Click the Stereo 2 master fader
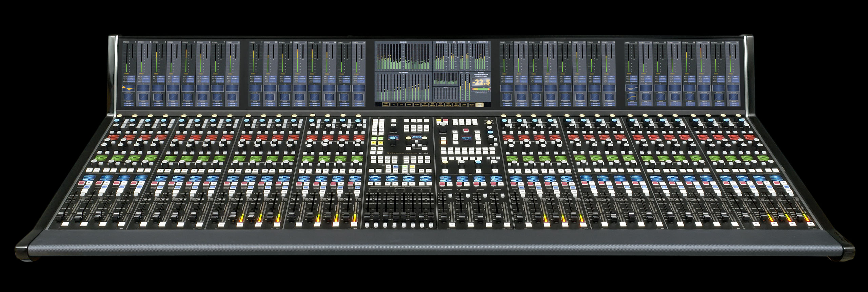 (498, 217)
